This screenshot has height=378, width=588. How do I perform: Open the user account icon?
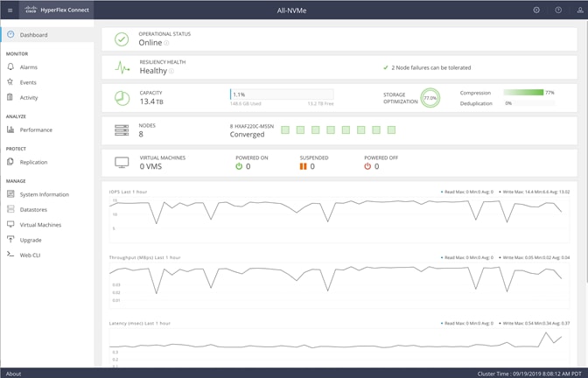tap(580, 10)
